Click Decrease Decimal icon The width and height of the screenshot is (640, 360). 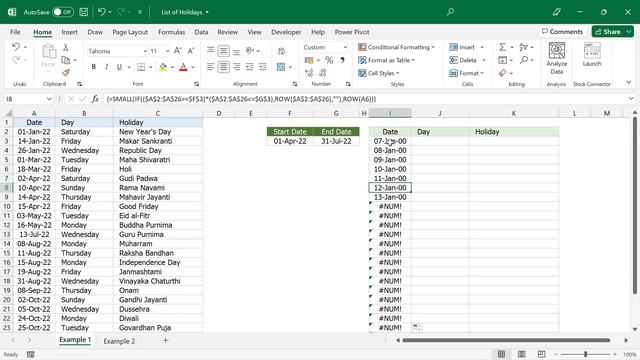point(322,73)
